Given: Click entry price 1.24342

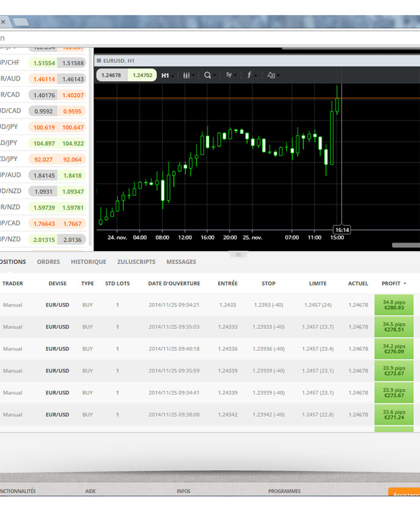Looking at the screenshot, I should [227, 414].
